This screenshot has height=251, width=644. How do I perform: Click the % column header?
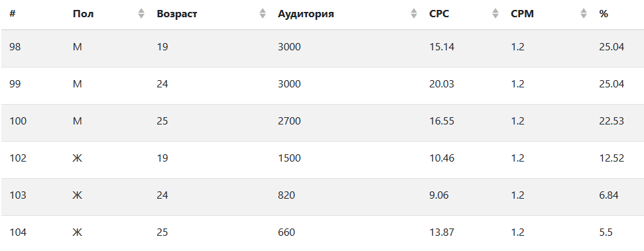coord(604,13)
